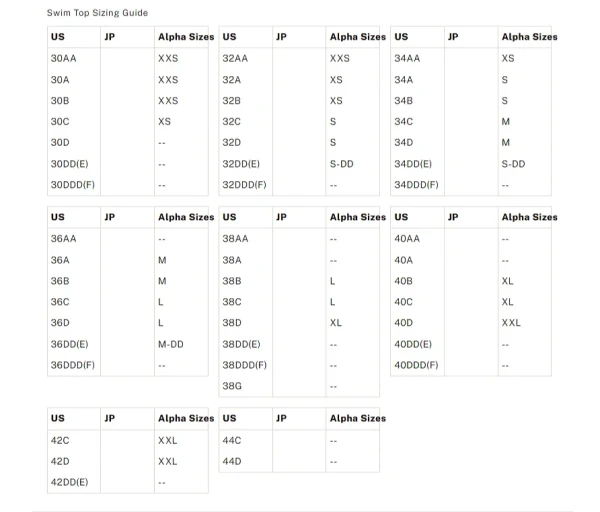Select the 34AA size cell
The image size is (600, 512).
tap(407, 59)
